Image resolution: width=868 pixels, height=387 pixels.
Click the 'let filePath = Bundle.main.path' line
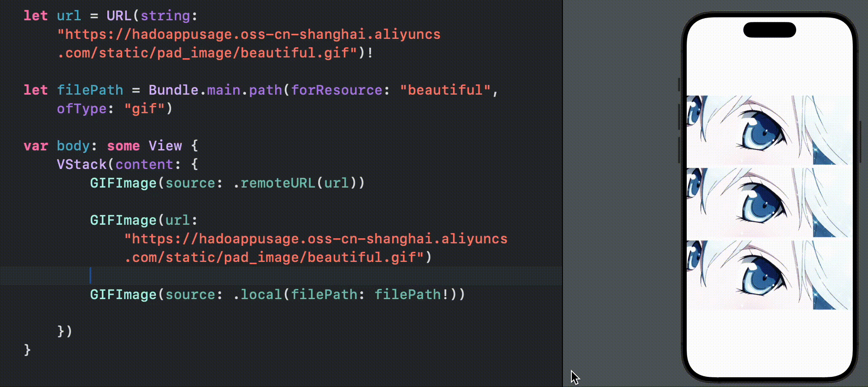(x=261, y=90)
